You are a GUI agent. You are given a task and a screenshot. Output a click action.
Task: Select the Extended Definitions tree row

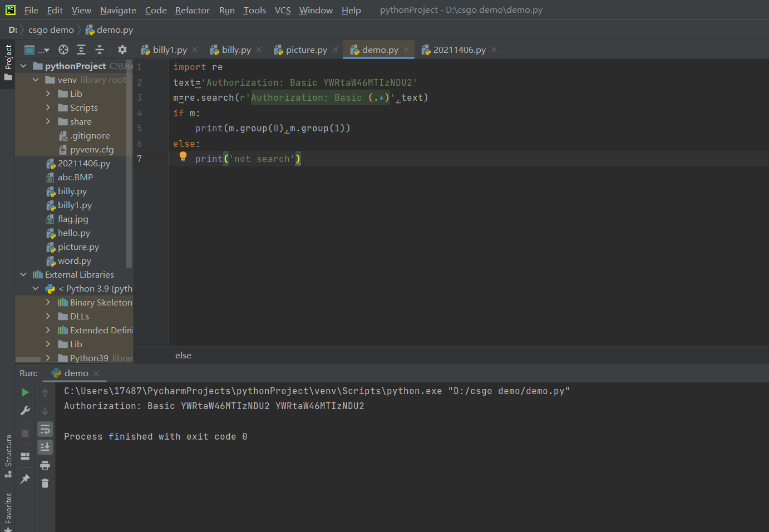[x=74, y=330]
